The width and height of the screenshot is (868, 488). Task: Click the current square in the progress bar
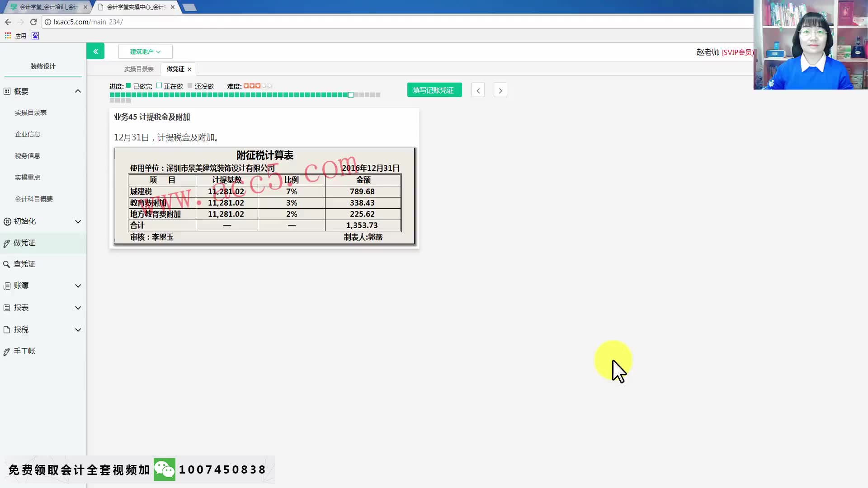tap(351, 95)
